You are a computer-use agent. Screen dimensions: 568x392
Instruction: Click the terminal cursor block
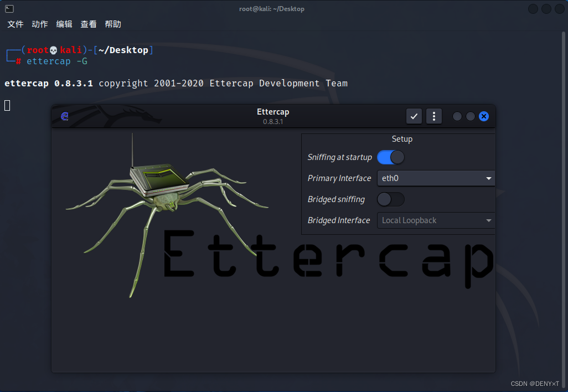(x=7, y=105)
